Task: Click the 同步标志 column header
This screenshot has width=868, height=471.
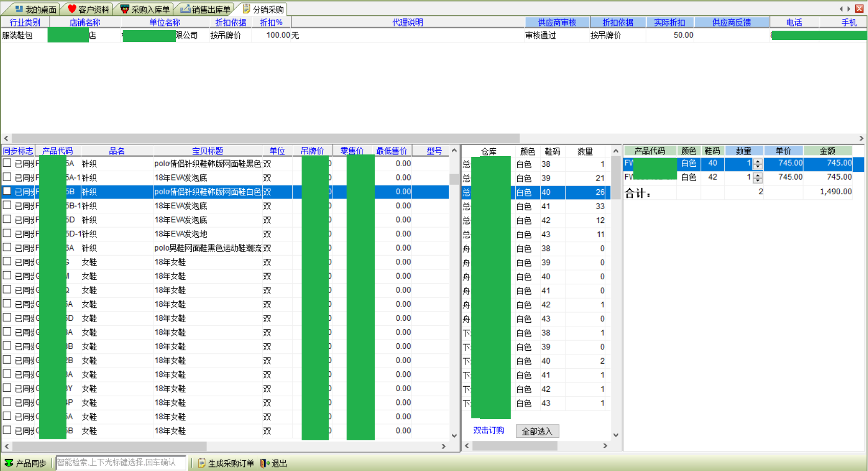Action: [18, 151]
